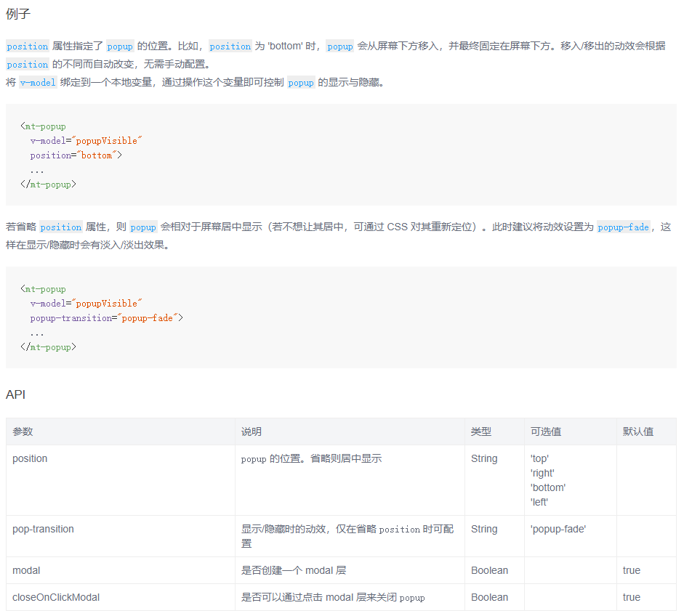Click the highlighted popup-fade inline code
The width and height of the screenshot is (684, 616).
624,227
